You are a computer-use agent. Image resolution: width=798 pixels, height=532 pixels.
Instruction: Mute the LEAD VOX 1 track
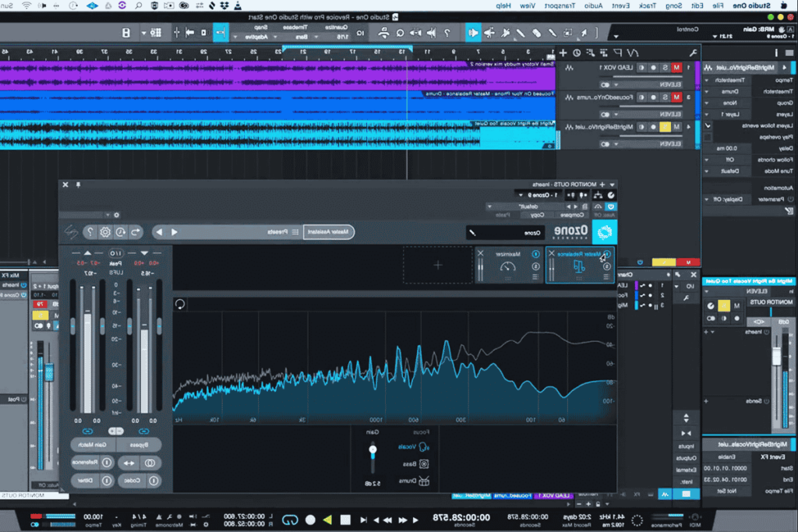[x=676, y=68]
